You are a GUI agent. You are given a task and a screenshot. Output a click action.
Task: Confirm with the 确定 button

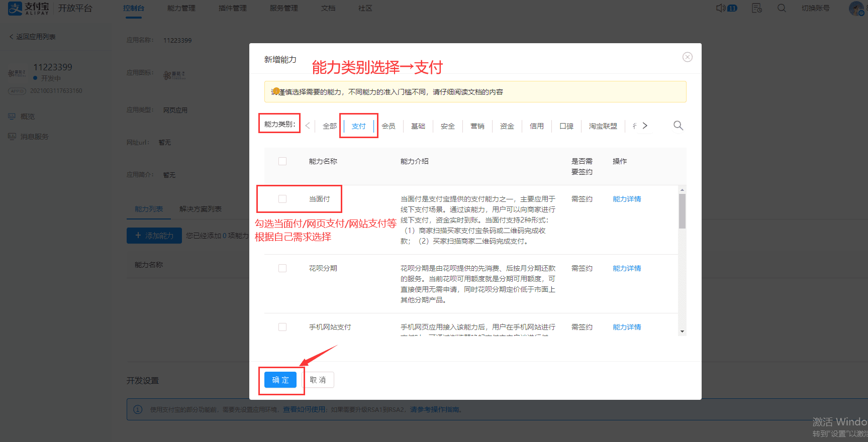point(280,380)
